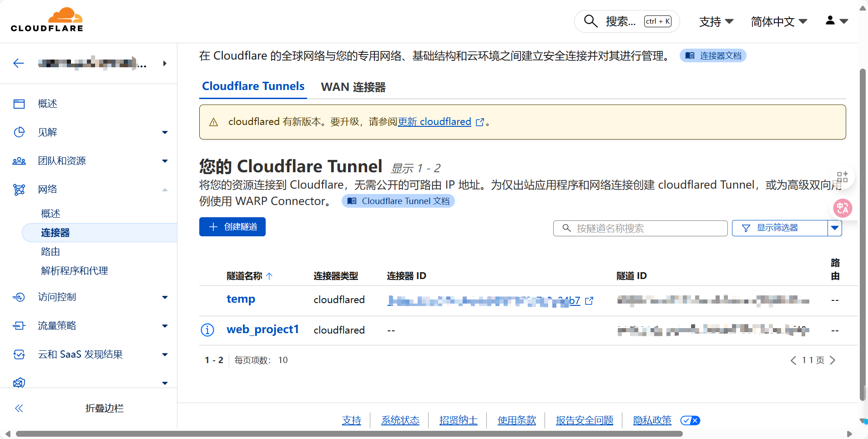Viewport: 868px width, 439px height.
Task: Click the warning triangle icon in the banner
Action: coord(213,122)
